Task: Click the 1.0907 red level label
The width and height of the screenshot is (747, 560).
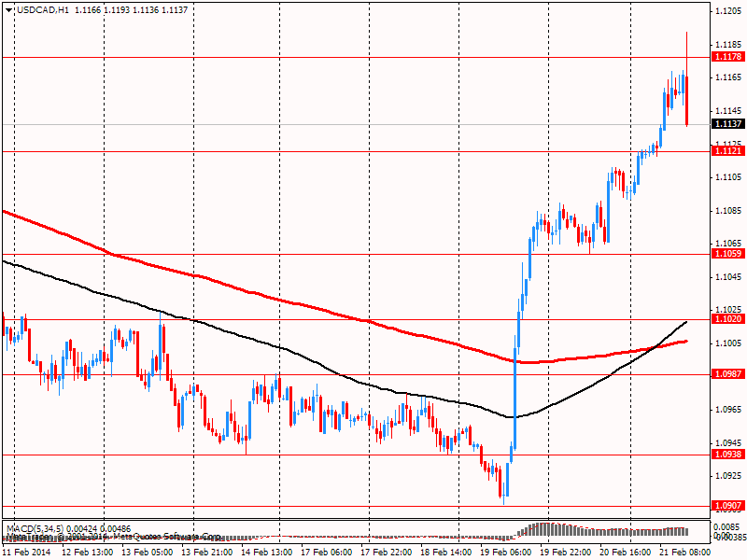Action: [x=727, y=506]
